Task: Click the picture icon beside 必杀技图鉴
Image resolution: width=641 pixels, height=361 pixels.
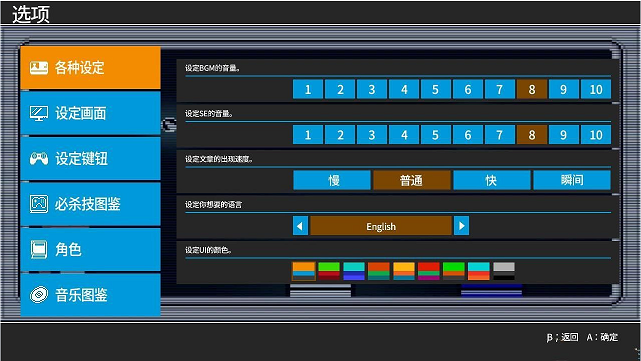Action: coord(39,204)
